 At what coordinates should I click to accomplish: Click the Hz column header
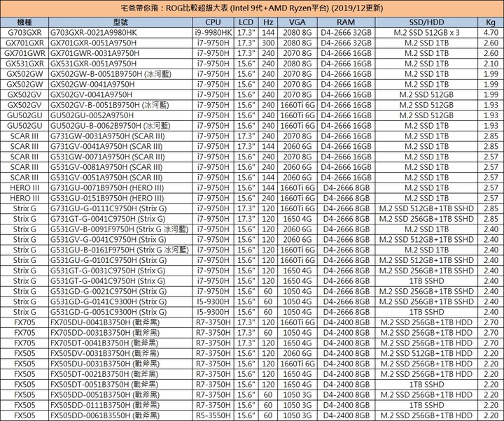268,22
